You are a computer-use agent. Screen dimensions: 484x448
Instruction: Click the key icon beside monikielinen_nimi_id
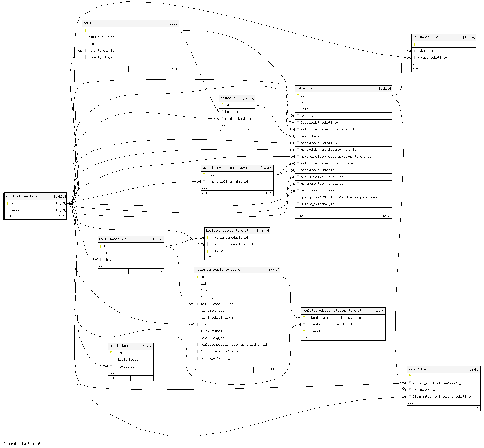[204, 181]
